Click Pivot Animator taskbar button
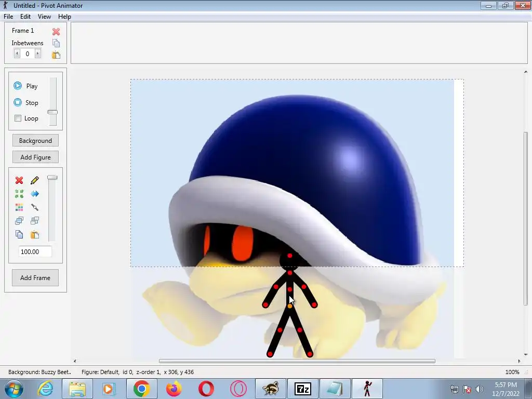The height and width of the screenshot is (399, 532). tap(367, 389)
